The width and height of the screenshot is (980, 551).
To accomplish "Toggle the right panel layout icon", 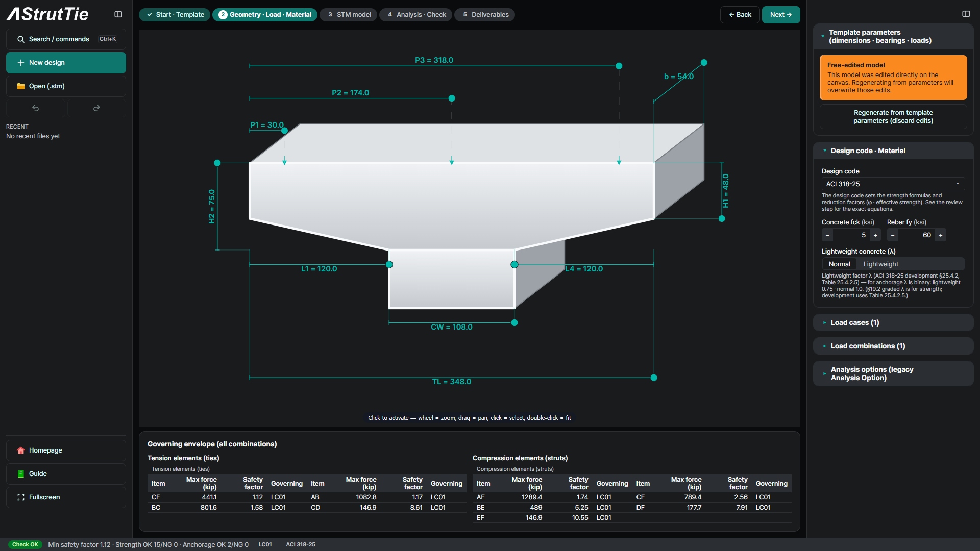I will (966, 14).
